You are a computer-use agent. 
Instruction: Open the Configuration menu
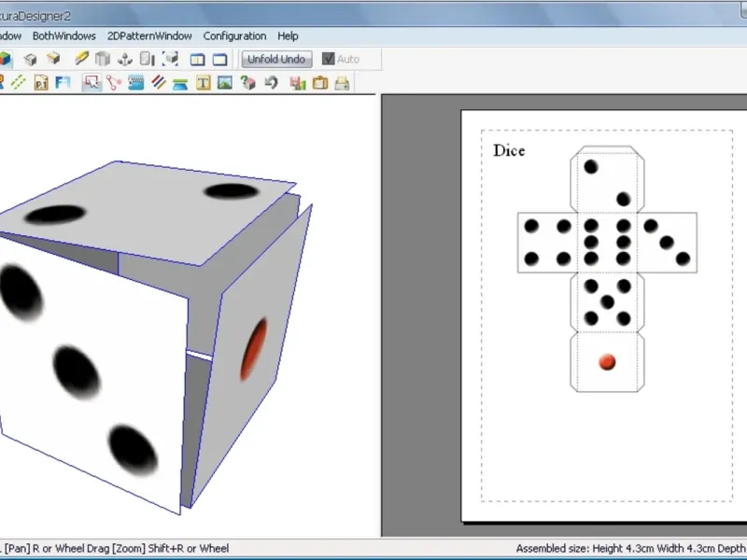(235, 36)
